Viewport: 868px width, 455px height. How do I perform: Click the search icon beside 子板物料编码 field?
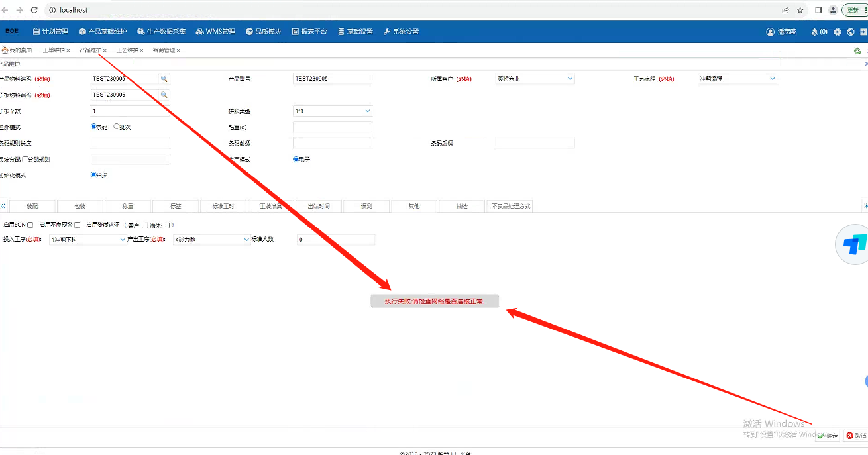click(x=164, y=95)
